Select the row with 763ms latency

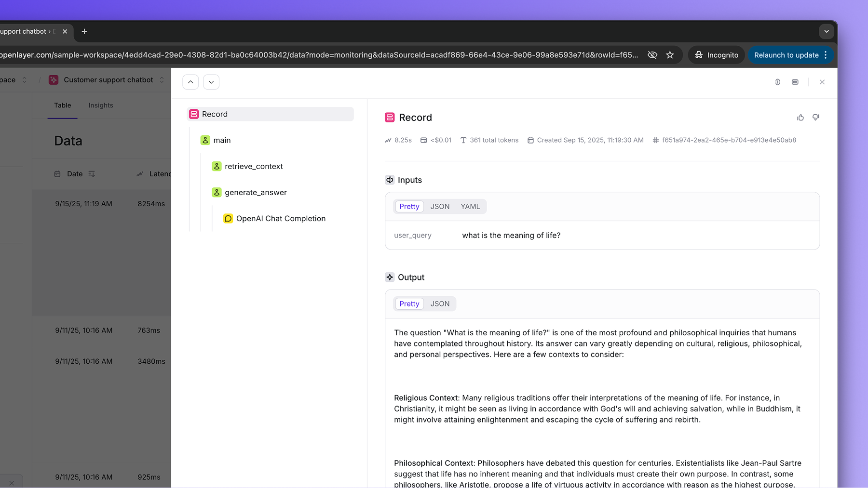click(102, 330)
